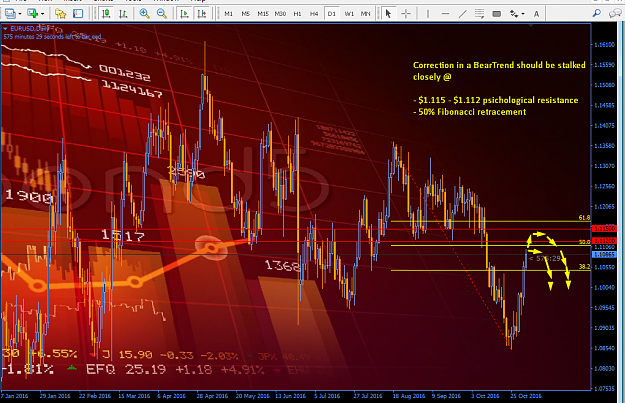Viewport: 625px width, 403px height.
Task: Click the 61.8 Fibonacci level label
Action: click(x=584, y=218)
